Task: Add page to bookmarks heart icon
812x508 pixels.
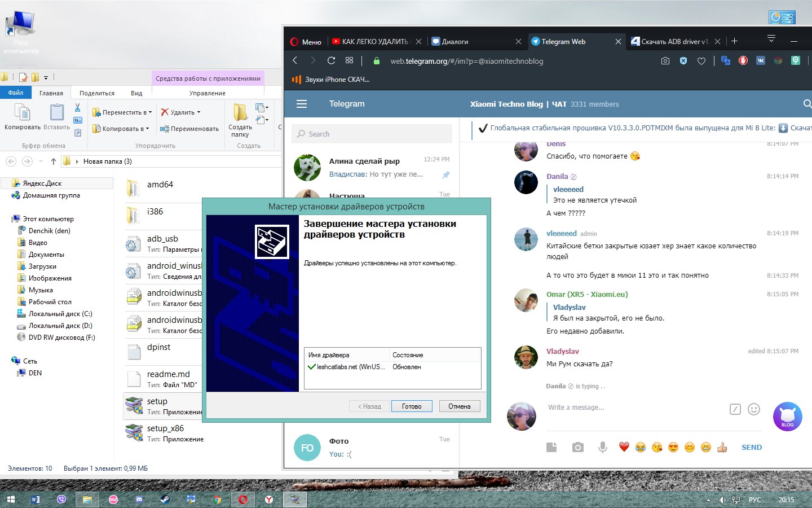Action: [x=701, y=61]
